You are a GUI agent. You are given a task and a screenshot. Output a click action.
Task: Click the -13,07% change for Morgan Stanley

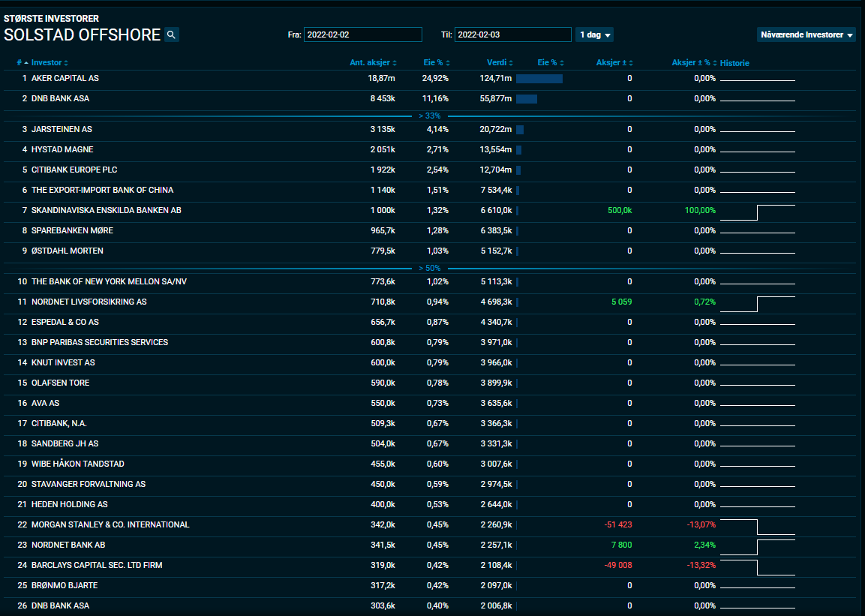click(x=701, y=525)
